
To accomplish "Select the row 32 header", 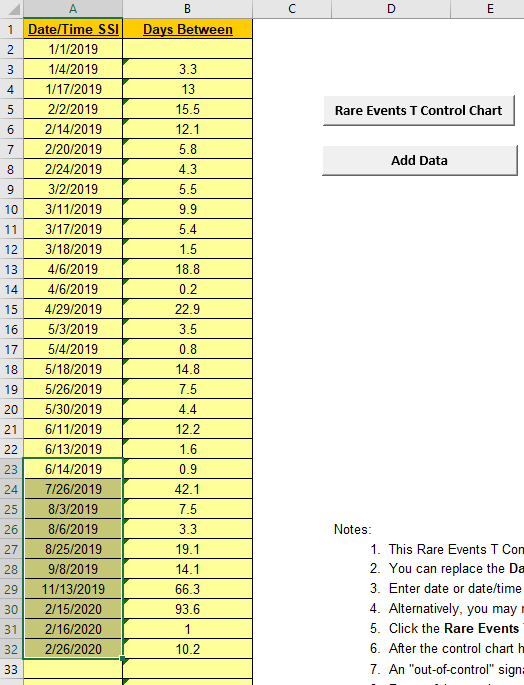I will point(11,649).
